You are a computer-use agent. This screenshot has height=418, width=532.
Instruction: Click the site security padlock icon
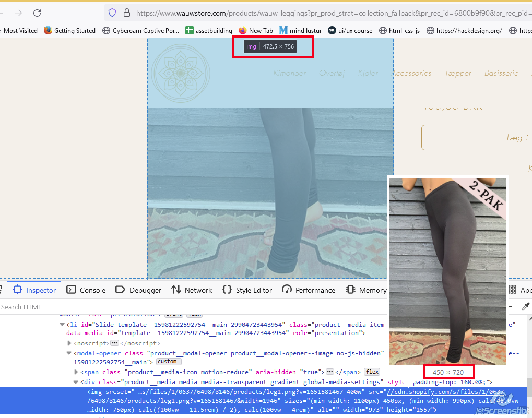click(126, 13)
